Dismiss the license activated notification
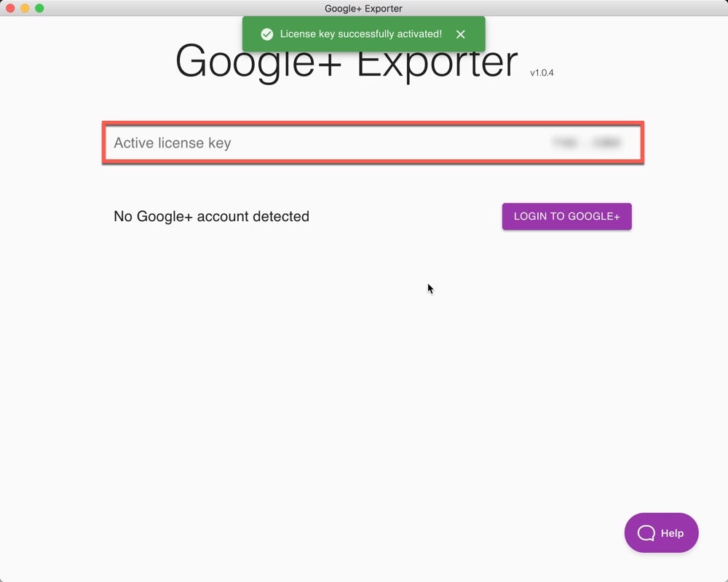This screenshot has width=728, height=582. (x=460, y=34)
